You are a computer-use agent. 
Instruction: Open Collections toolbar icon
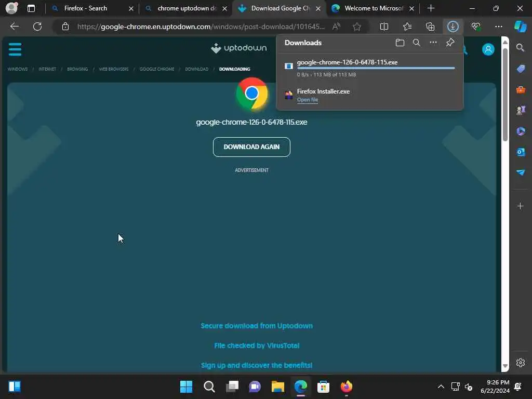(430, 26)
